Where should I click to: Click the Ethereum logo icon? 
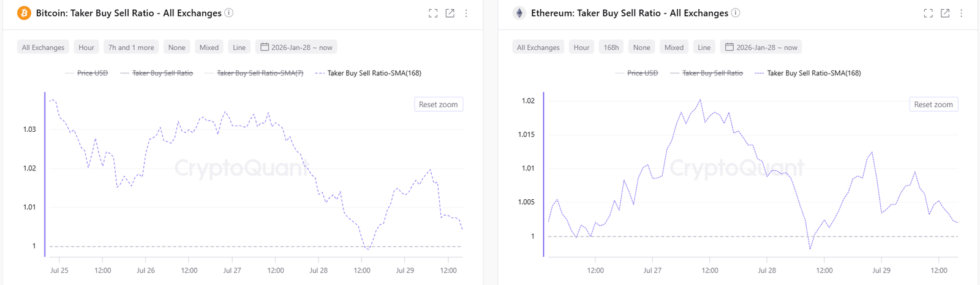[519, 13]
